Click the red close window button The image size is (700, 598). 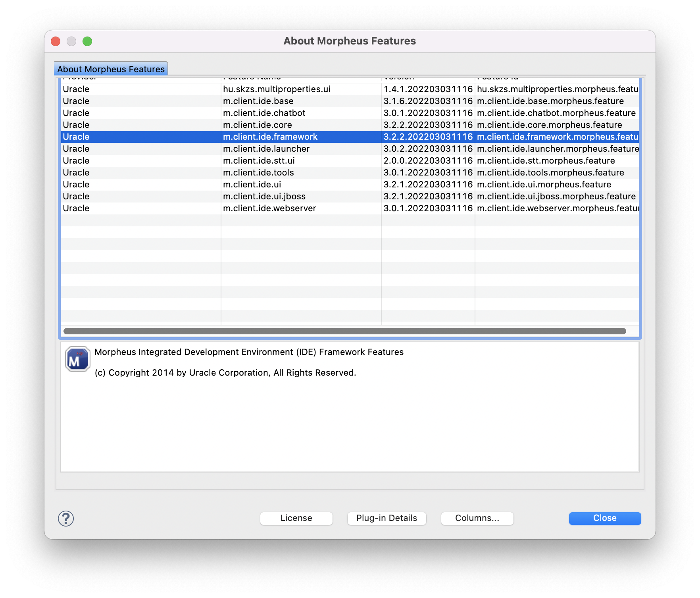tap(56, 41)
